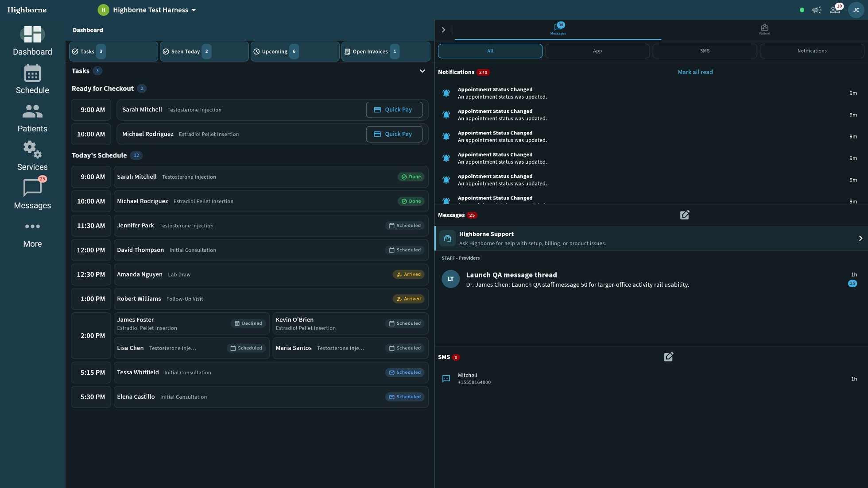Select the SMS filter tab

[x=705, y=51]
